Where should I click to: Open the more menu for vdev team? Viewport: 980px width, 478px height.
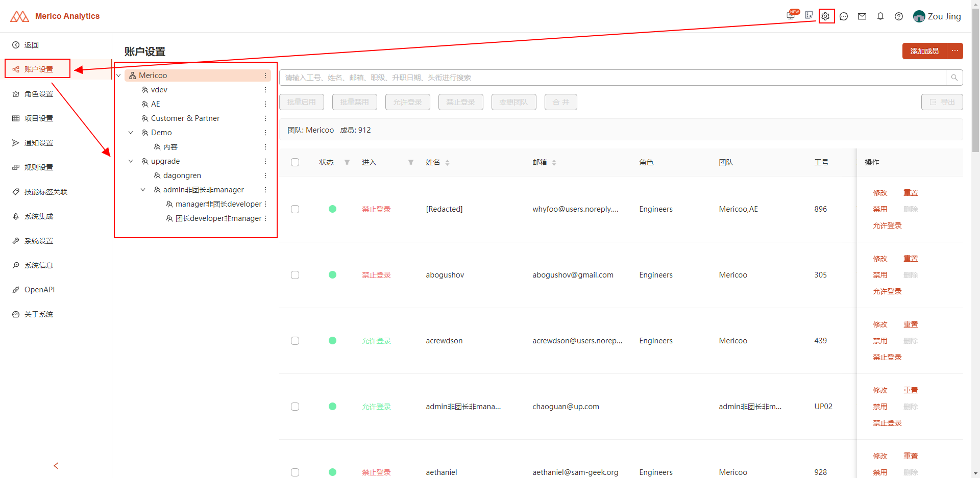pos(265,90)
